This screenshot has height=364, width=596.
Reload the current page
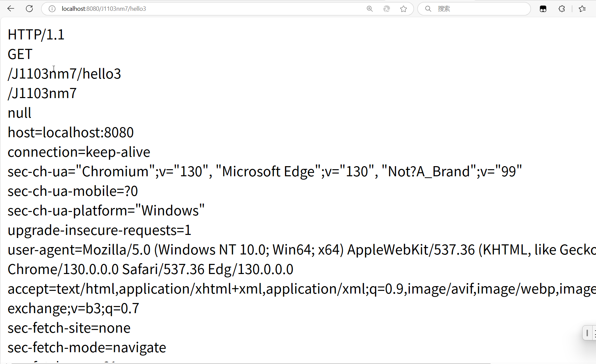tap(29, 9)
